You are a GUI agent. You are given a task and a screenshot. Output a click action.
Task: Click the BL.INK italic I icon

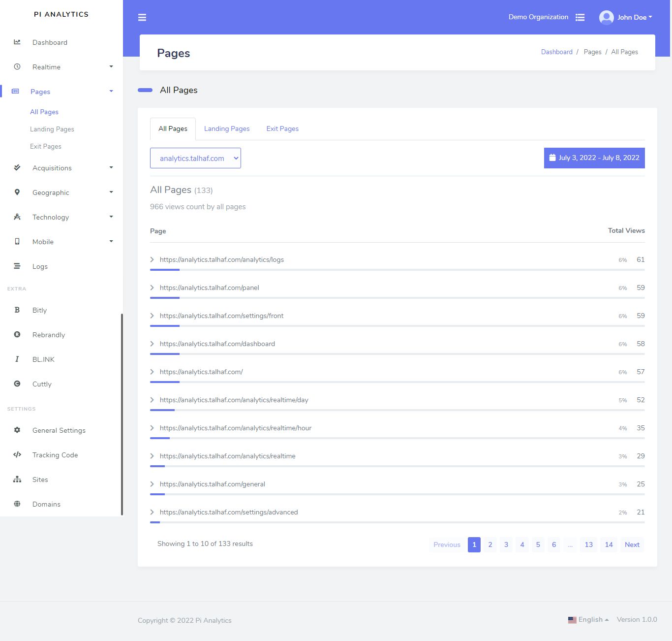tap(17, 359)
